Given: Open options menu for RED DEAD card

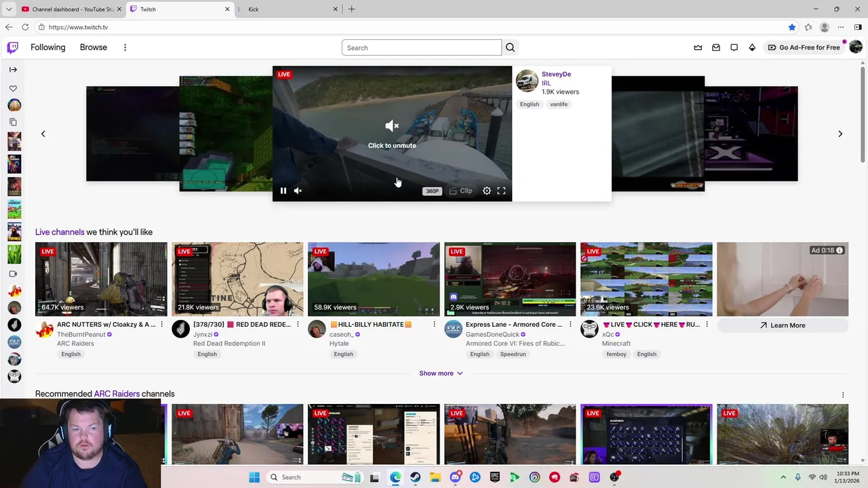Looking at the screenshot, I should [x=298, y=325].
